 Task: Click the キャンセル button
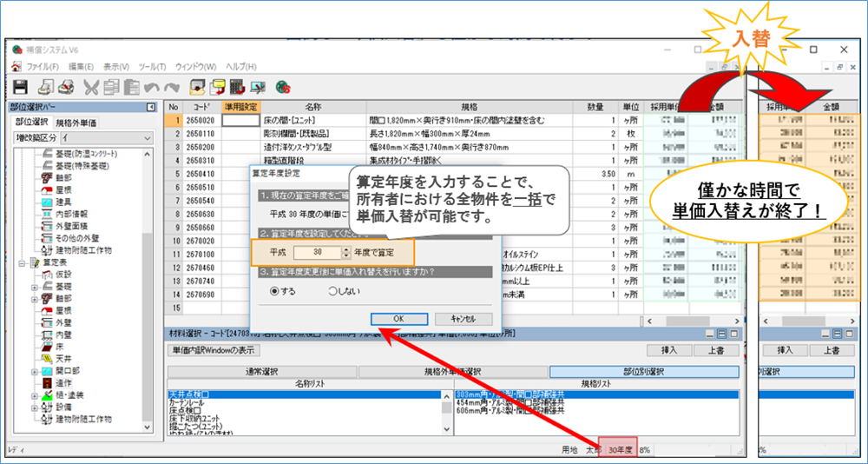tap(457, 319)
